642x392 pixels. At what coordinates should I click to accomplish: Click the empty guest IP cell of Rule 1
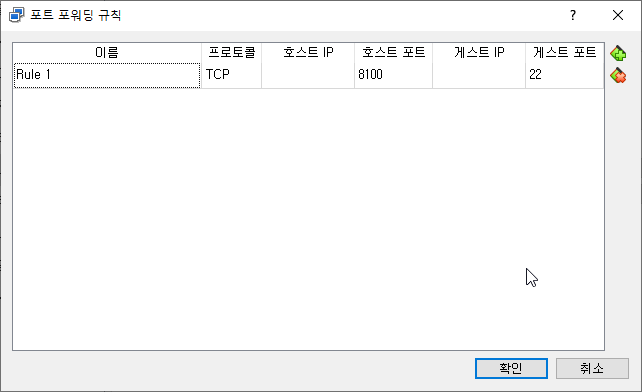[479, 75]
